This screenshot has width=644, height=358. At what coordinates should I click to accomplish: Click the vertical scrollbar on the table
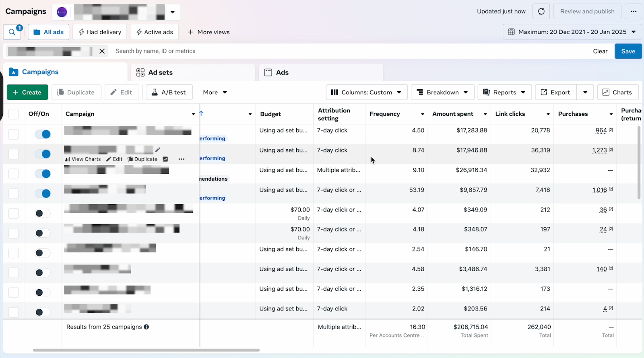tap(639, 163)
